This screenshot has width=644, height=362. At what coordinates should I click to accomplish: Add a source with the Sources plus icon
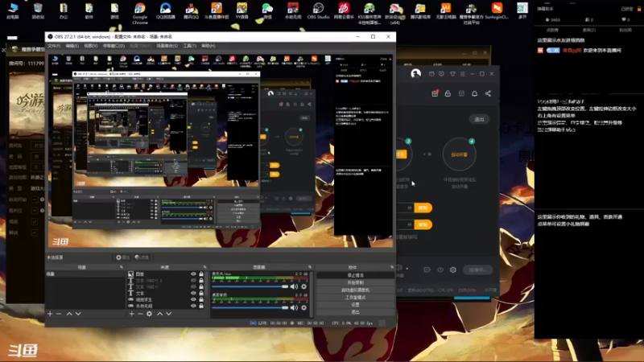[131, 314]
